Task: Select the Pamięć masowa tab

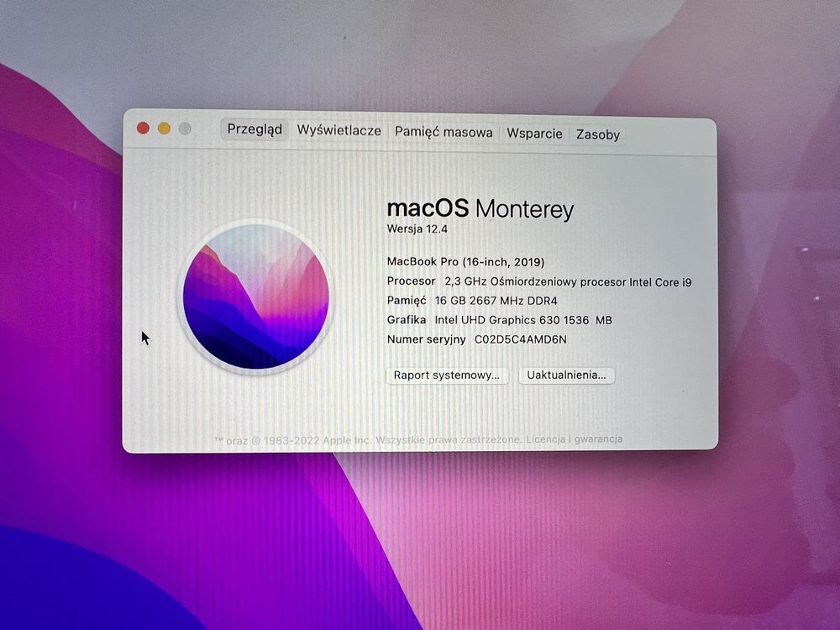Action: tap(444, 133)
